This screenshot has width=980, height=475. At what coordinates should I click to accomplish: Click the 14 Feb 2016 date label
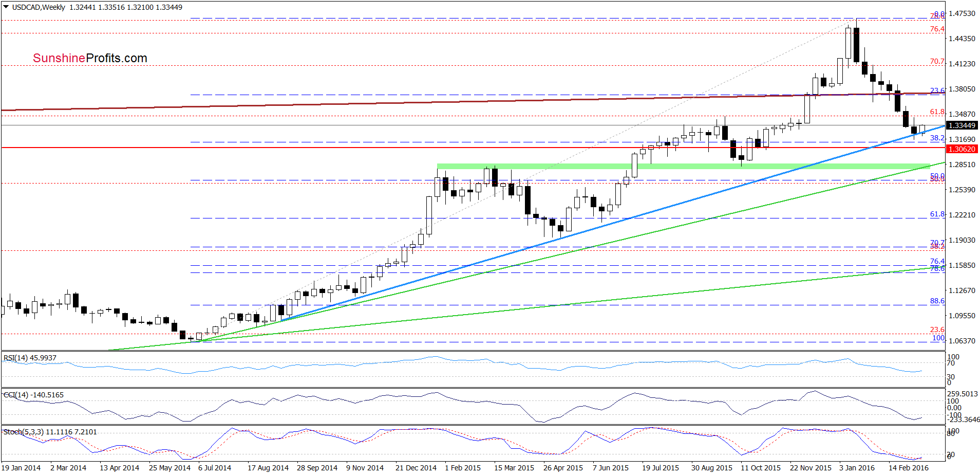pyautogui.click(x=909, y=468)
